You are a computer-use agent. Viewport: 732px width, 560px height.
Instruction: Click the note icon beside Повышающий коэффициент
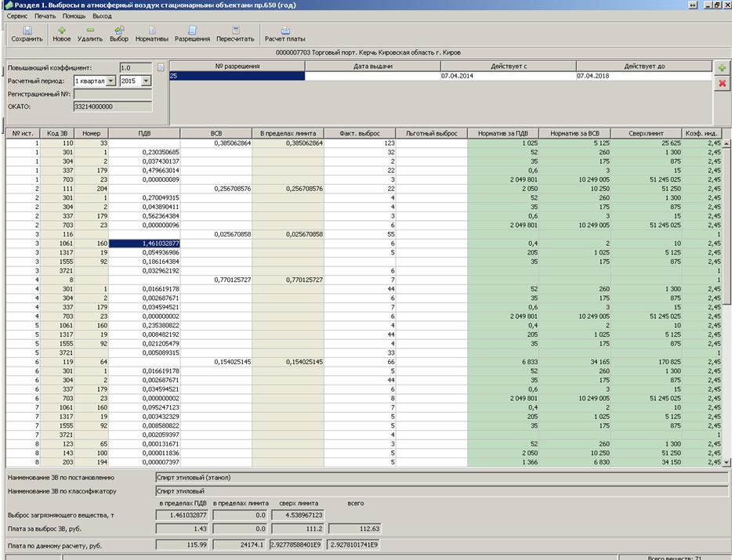(x=161, y=67)
